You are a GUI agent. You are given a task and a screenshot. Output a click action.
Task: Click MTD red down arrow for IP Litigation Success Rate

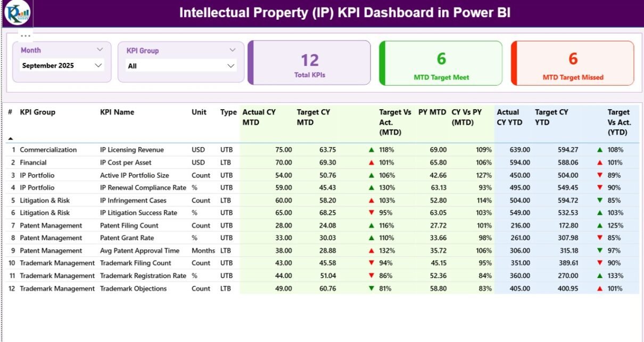point(371,213)
